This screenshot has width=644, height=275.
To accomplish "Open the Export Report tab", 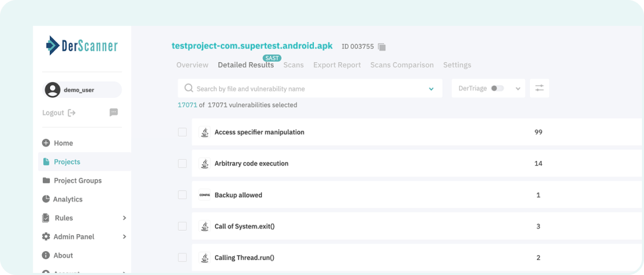I will [337, 65].
